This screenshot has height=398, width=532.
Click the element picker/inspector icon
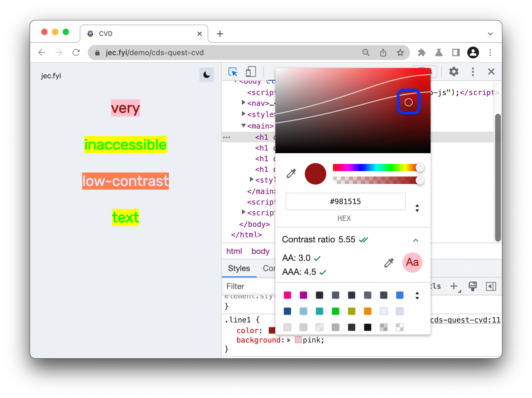[x=232, y=72]
